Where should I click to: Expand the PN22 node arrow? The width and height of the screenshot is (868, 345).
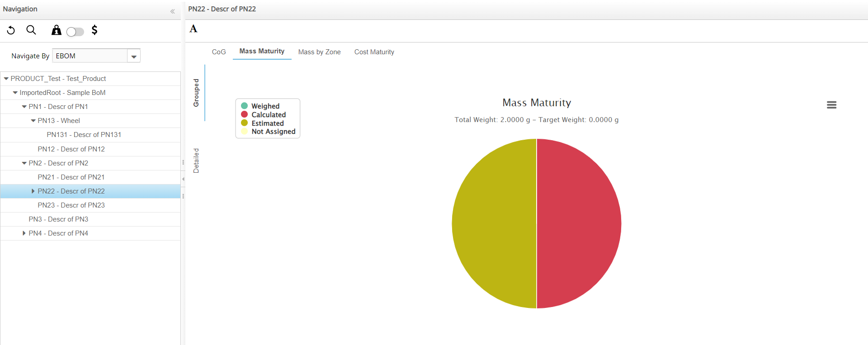[x=33, y=191]
